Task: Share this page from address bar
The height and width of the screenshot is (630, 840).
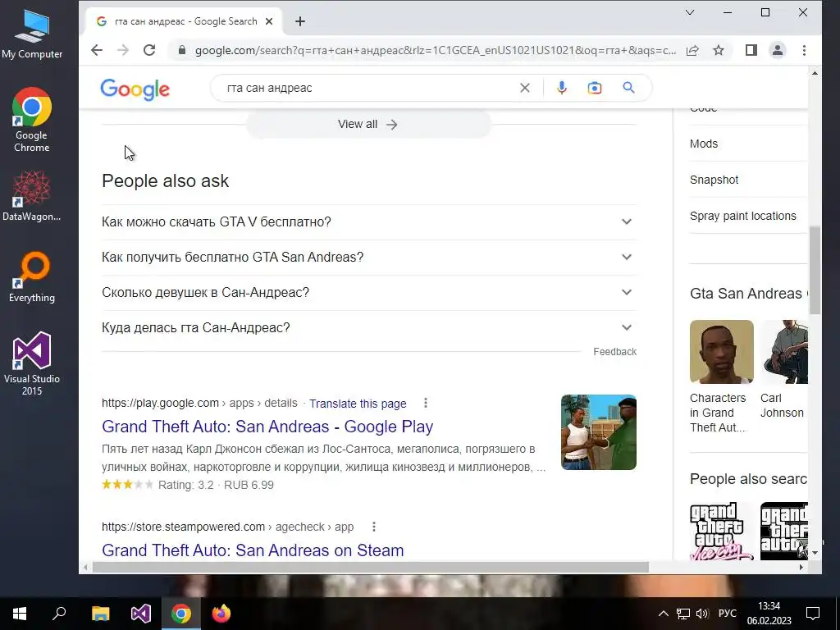Action: click(x=692, y=50)
